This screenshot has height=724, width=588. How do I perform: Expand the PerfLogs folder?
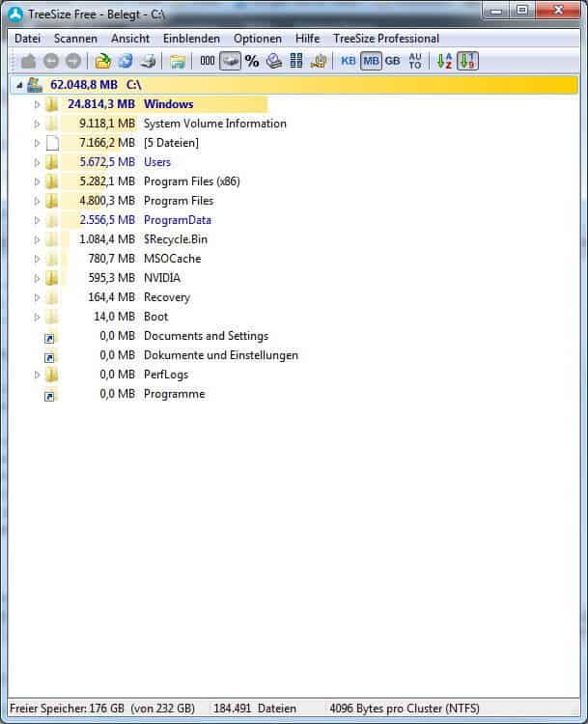tap(37, 375)
